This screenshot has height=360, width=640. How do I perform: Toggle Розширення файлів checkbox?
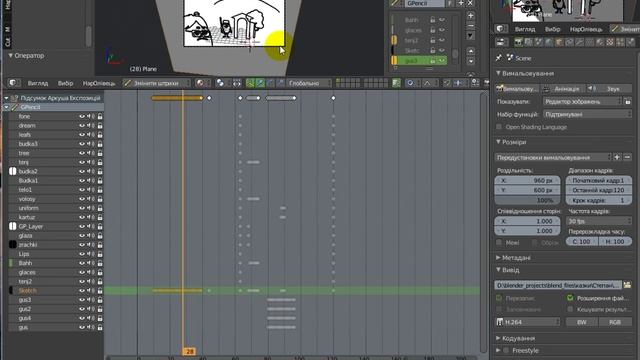coord(570,298)
